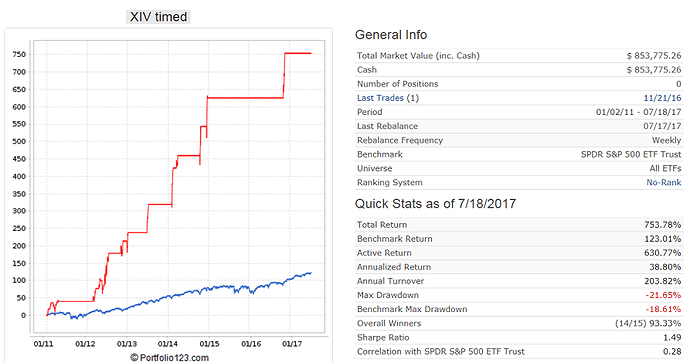Screen dimensions: 690x363
Task: Click the Benchmark Max Drawdown -18.61% value
Action: (663, 309)
